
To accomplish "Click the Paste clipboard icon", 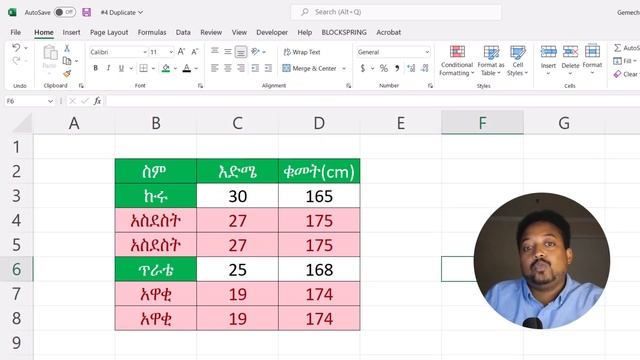I will click(50, 53).
